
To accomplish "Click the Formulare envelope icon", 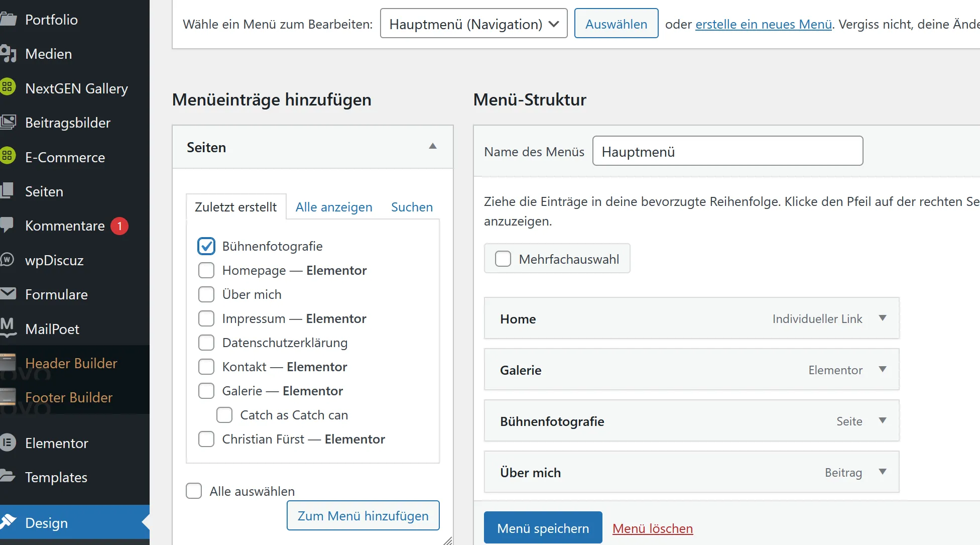I will point(8,294).
